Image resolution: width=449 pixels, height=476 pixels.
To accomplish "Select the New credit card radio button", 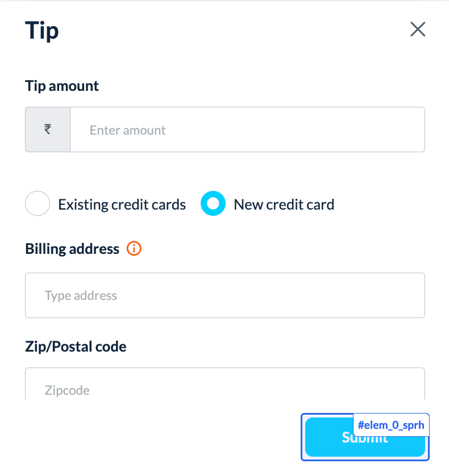I will [213, 204].
